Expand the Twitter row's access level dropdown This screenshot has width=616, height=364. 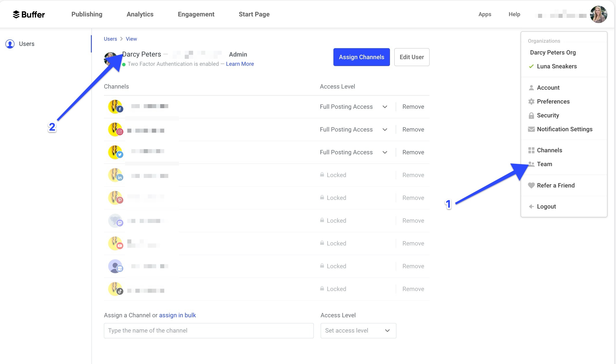click(385, 152)
